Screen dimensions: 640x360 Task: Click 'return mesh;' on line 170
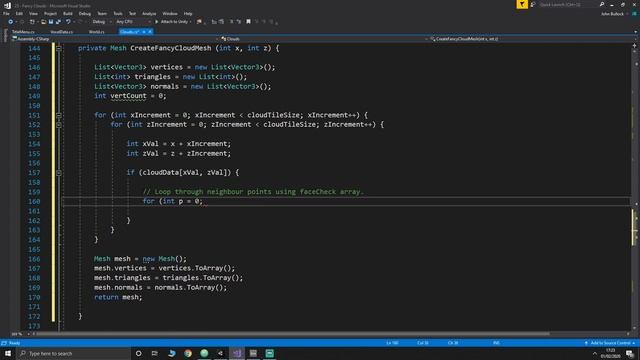(x=118, y=297)
